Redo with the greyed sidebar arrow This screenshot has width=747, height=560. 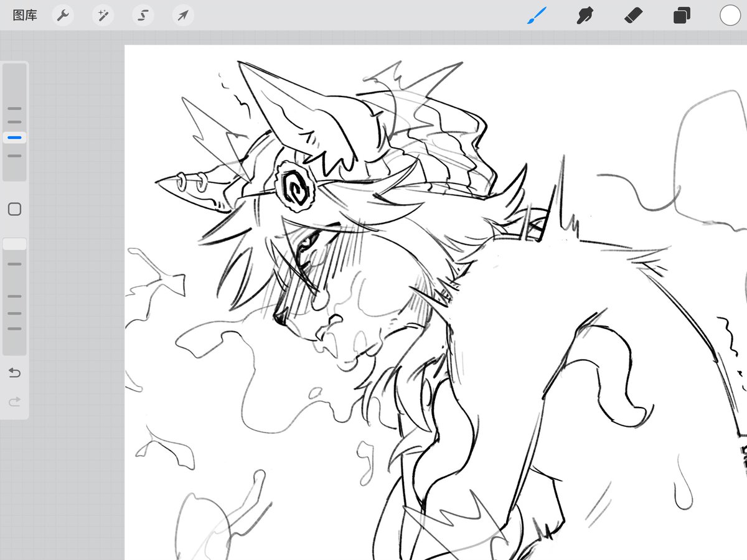[14, 402]
